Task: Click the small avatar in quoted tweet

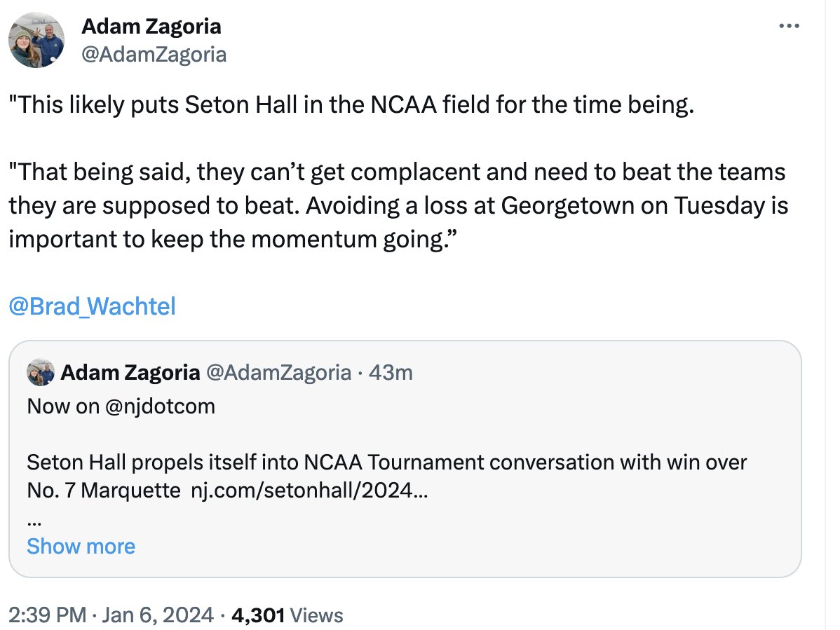Action: [41, 373]
